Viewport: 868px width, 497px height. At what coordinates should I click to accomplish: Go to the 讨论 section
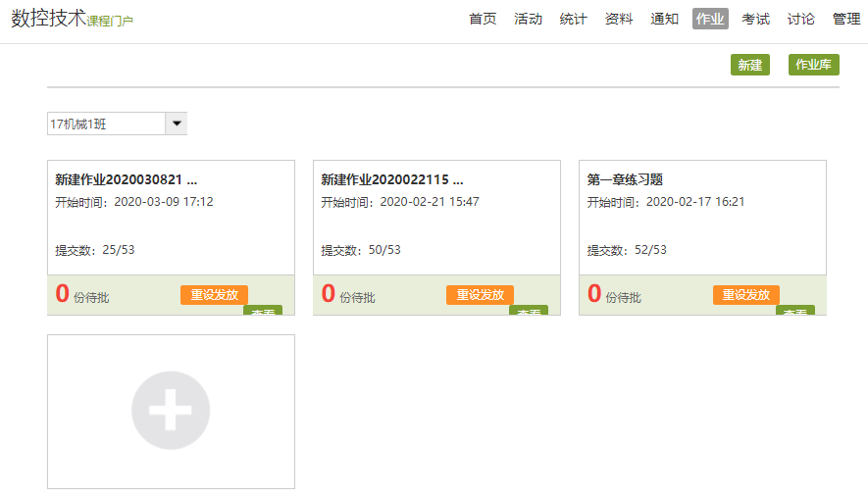[800, 19]
